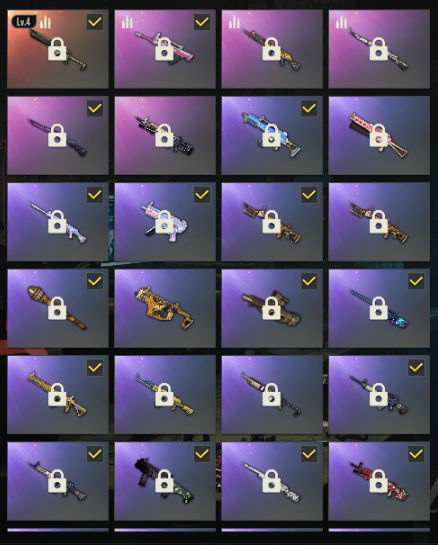Click the lock on the red patterned rifle skin
This screenshot has width=438, height=545.
pyautogui.click(x=379, y=481)
